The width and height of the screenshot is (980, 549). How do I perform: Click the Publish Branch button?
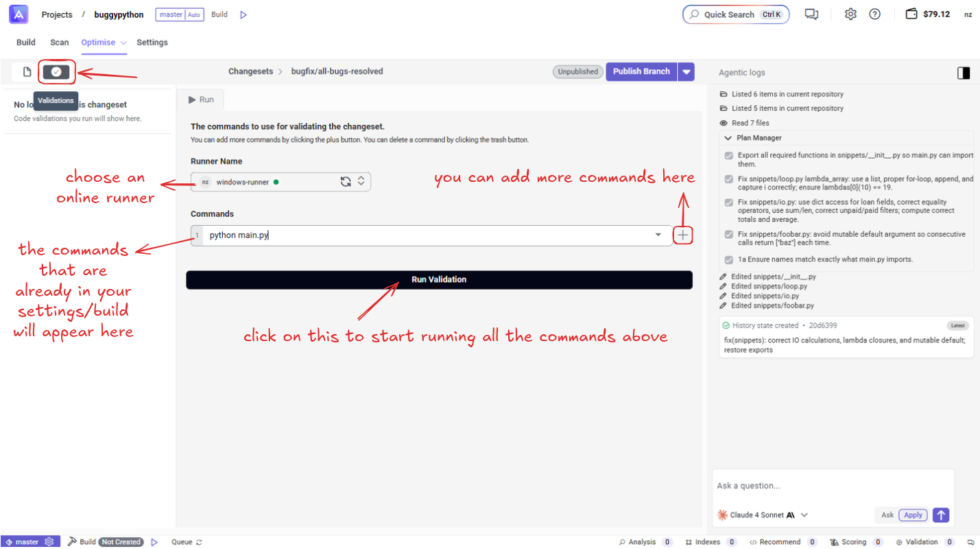[x=641, y=71]
